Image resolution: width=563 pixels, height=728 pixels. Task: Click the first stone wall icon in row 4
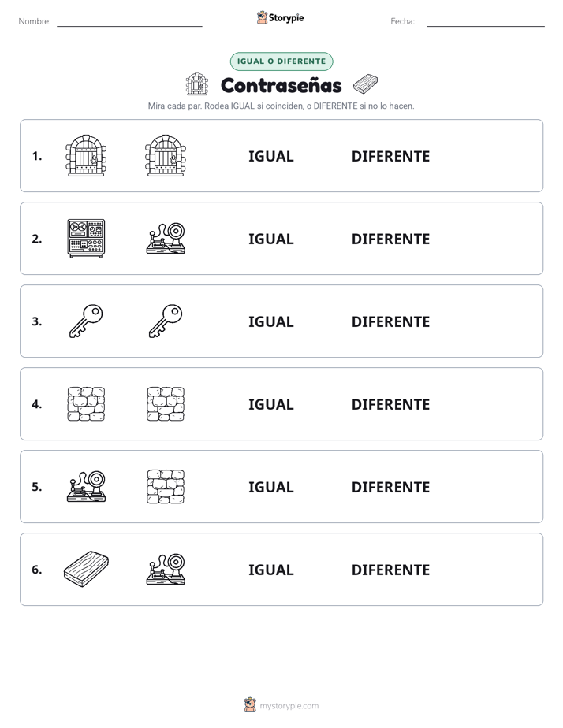point(86,404)
